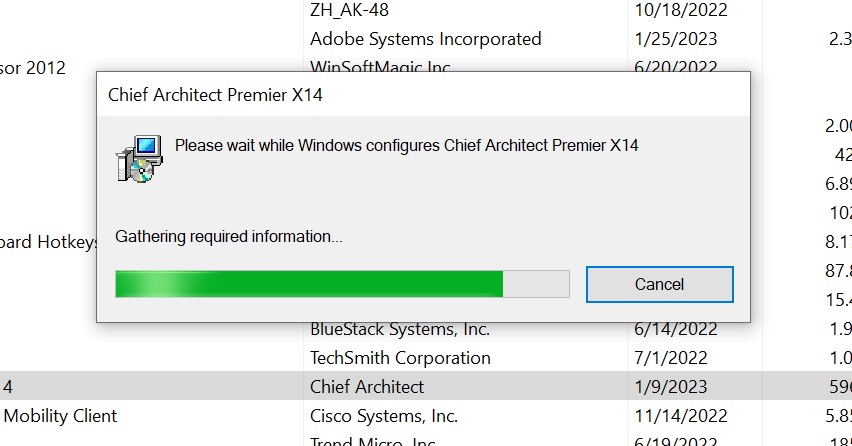Click the 6/14/2022 install date
The image size is (852, 446).
pos(676,328)
